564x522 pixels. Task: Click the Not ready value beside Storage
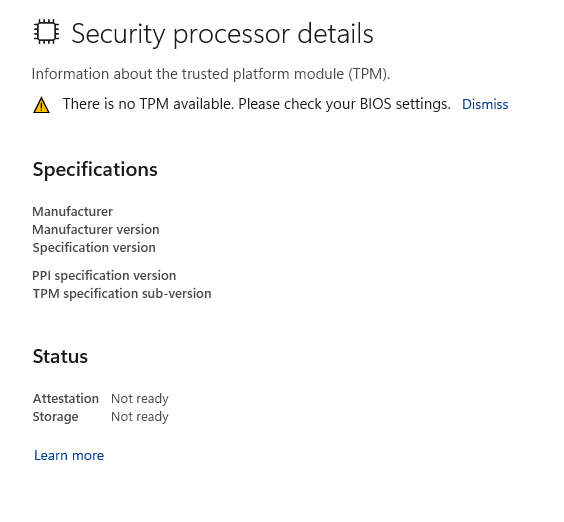tap(140, 417)
